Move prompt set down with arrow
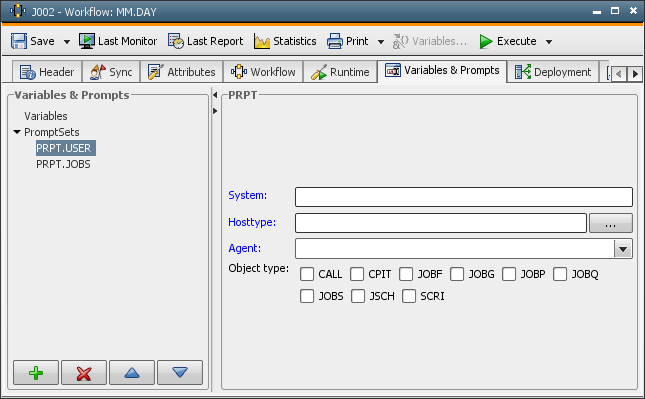The image size is (645, 399). [180, 373]
